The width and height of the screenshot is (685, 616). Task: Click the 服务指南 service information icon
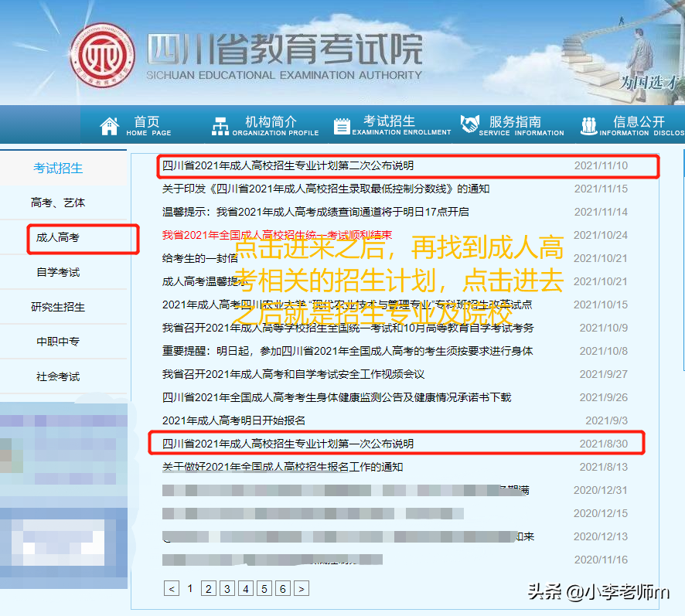pyautogui.click(x=469, y=124)
